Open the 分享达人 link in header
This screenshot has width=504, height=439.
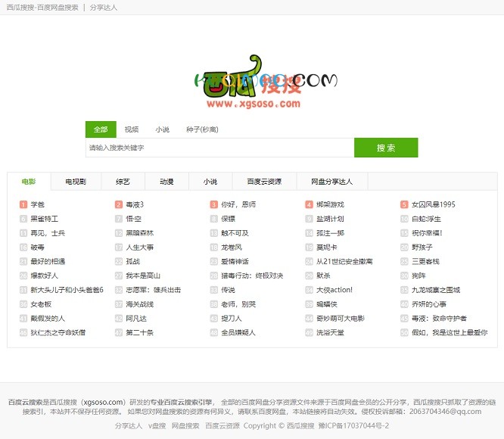(104, 8)
